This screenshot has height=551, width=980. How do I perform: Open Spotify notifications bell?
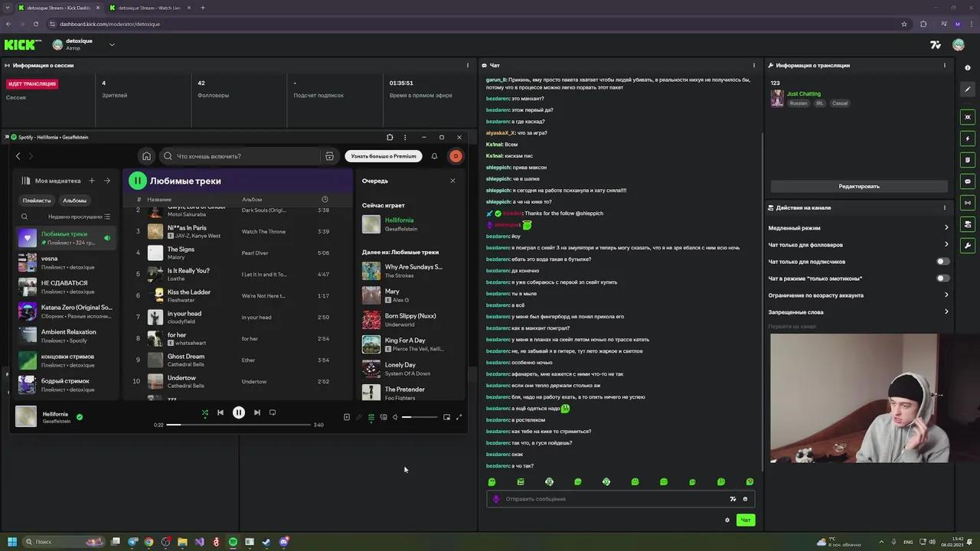[434, 156]
